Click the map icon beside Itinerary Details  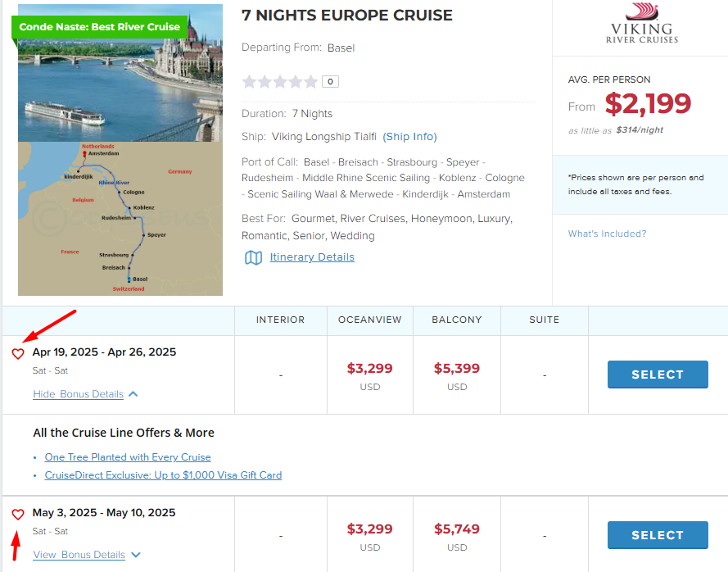click(x=253, y=257)
